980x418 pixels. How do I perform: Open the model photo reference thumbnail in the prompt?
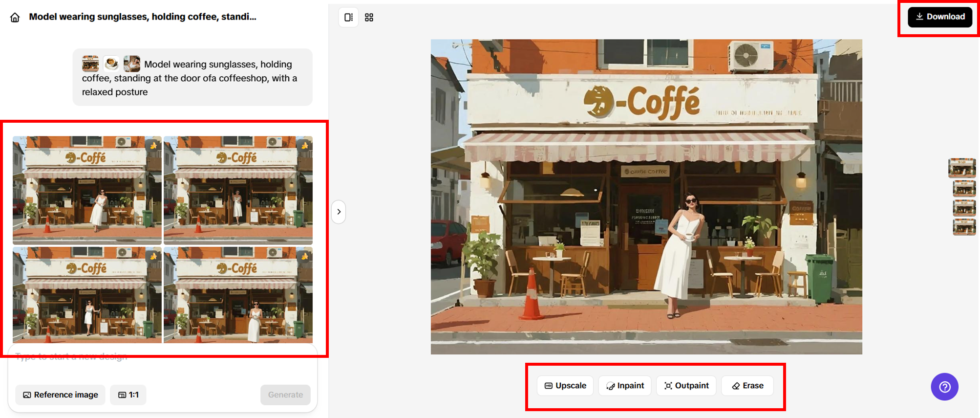132,64
